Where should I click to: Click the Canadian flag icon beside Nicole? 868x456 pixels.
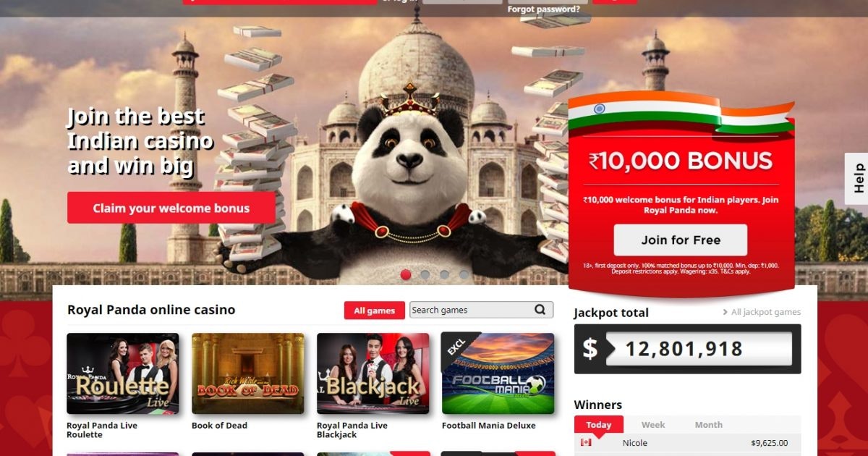(586, 442)
